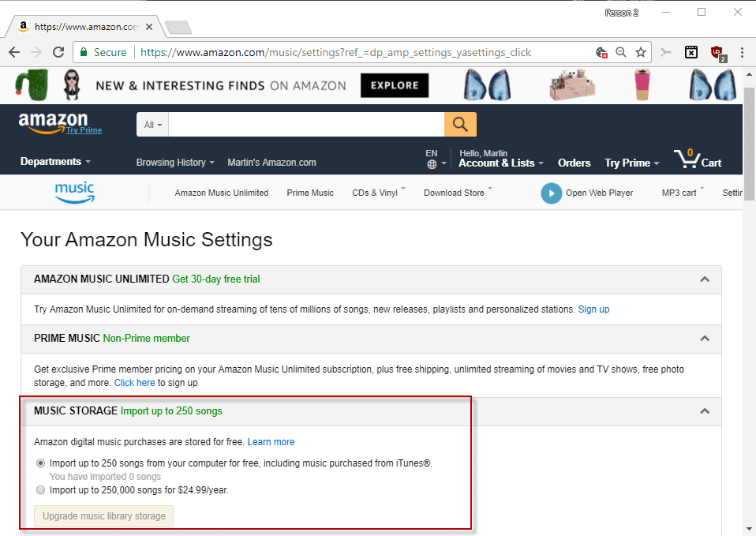Open the Amazon Music home via music logo

coord(75,192)
